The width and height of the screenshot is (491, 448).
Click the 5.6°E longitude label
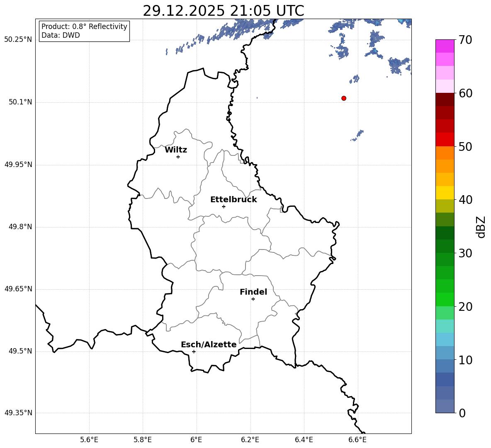(x=89, y=440)
